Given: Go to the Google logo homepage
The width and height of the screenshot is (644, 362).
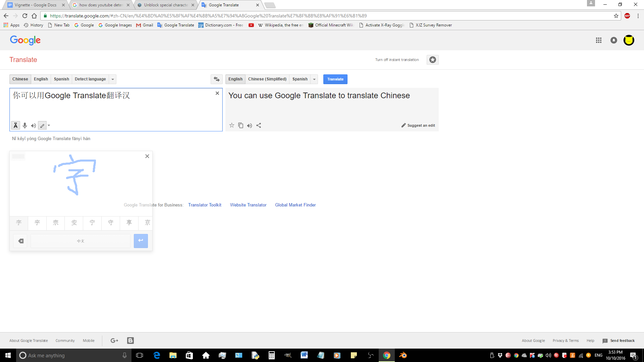Looking at the screenshot, I should pyautogui.click(x=25, y=40).
